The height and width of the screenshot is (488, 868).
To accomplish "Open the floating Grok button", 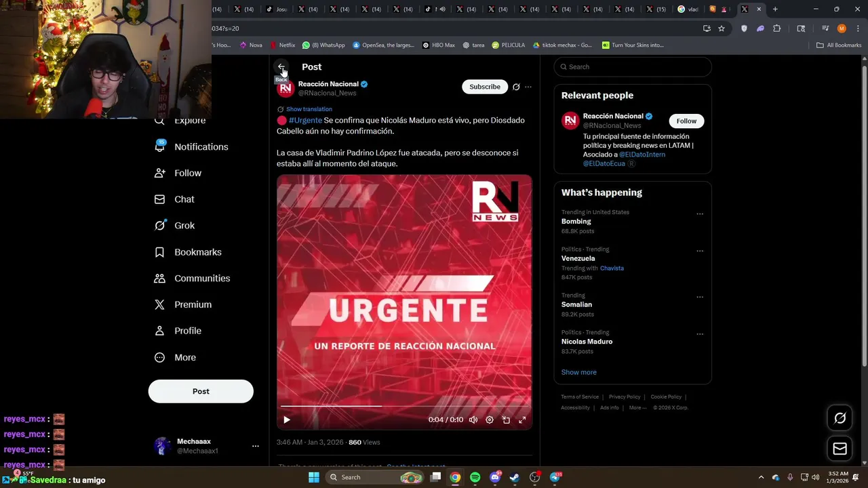I will [840, 418].
